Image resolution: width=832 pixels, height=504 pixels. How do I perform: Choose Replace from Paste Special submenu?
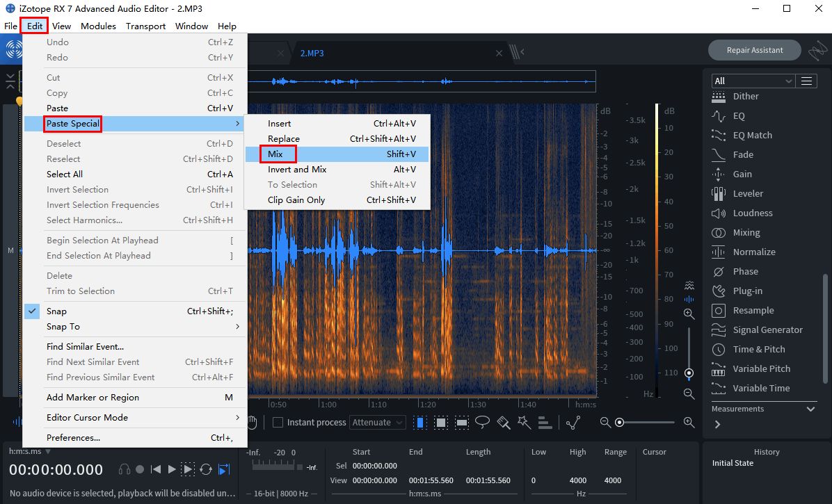337,139
